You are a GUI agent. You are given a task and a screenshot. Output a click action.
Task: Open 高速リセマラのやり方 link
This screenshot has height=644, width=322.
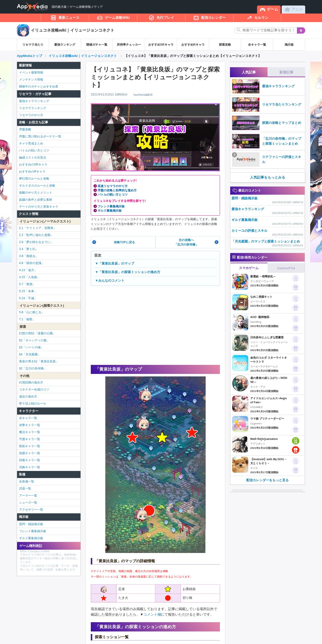click(x=112, y=186)
